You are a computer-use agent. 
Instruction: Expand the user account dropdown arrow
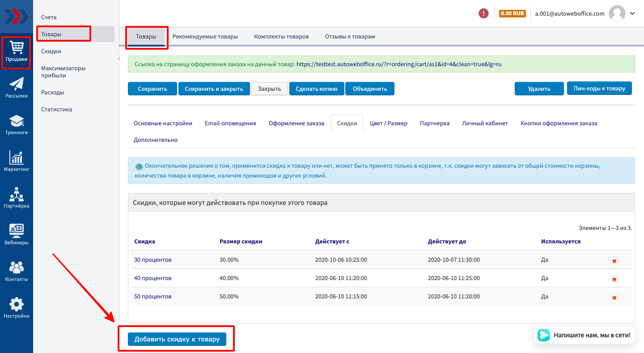(x=632, y=13)
